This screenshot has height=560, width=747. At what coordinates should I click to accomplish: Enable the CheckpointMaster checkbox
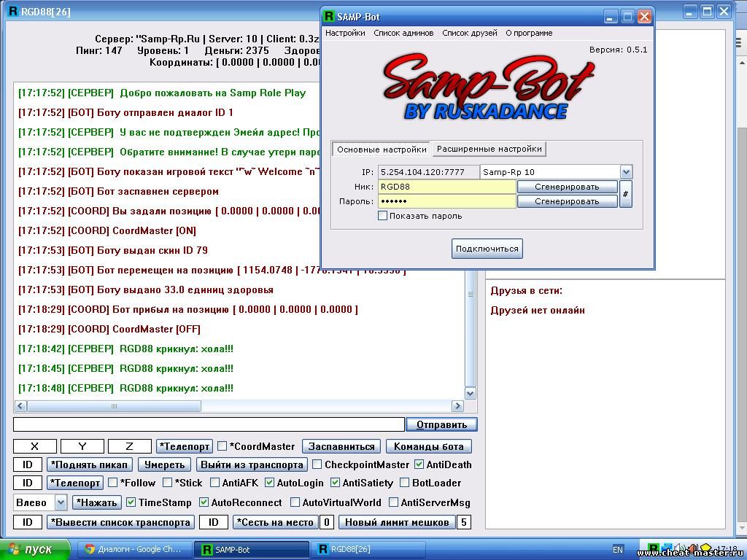point(317,464)
